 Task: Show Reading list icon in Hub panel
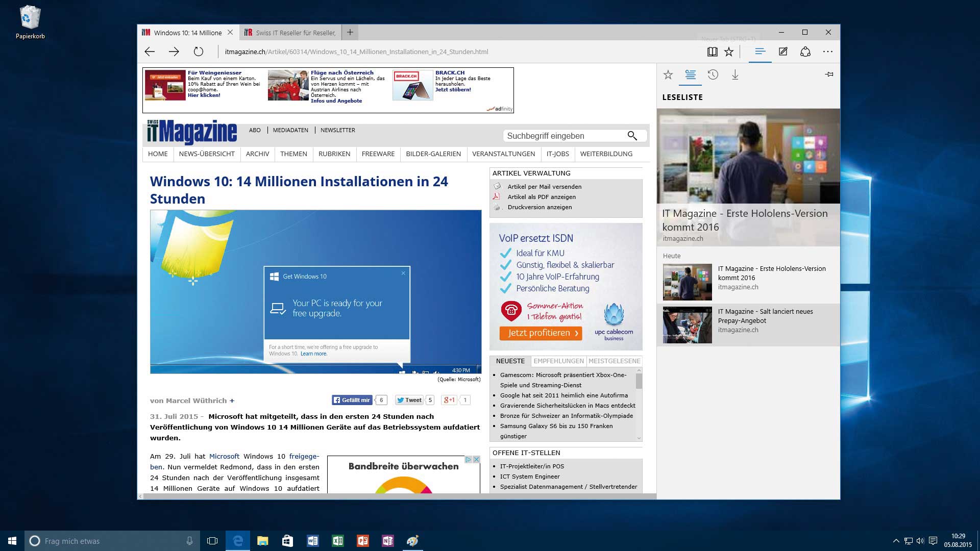point(691,75)
